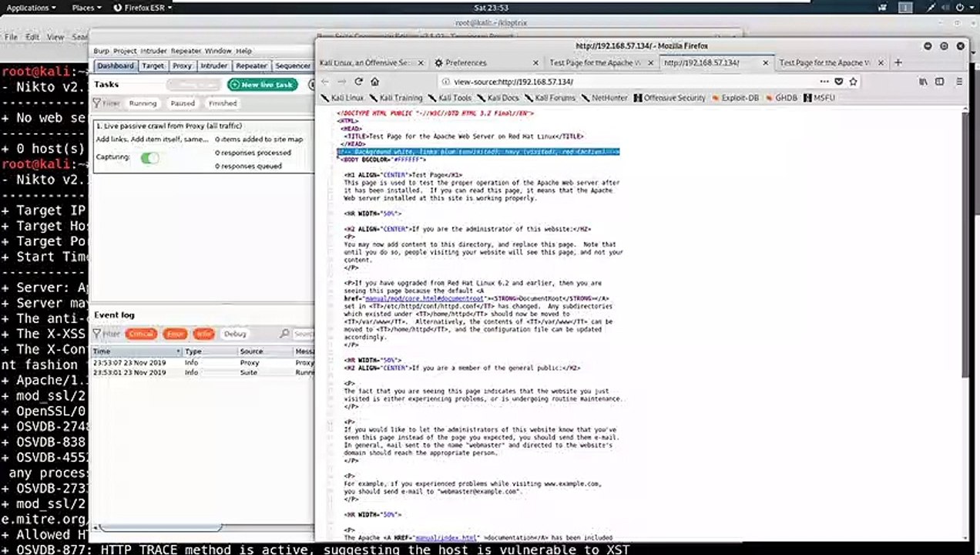Click the Burp Tasks filter funnel icon

tap(96, 103)
